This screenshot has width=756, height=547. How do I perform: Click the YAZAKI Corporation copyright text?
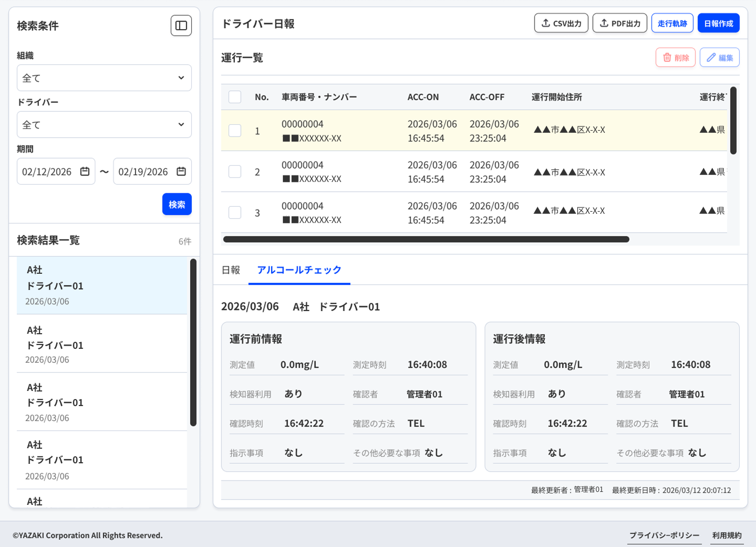coord(87,536)
